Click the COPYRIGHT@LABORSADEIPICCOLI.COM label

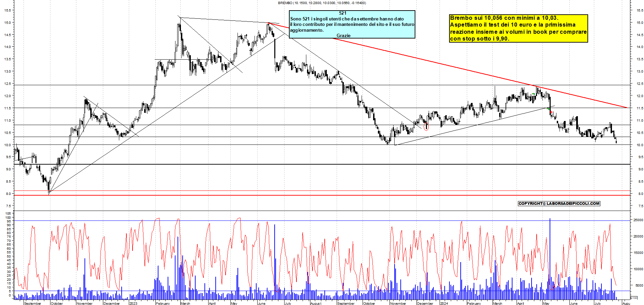click(x=559, y=203)
